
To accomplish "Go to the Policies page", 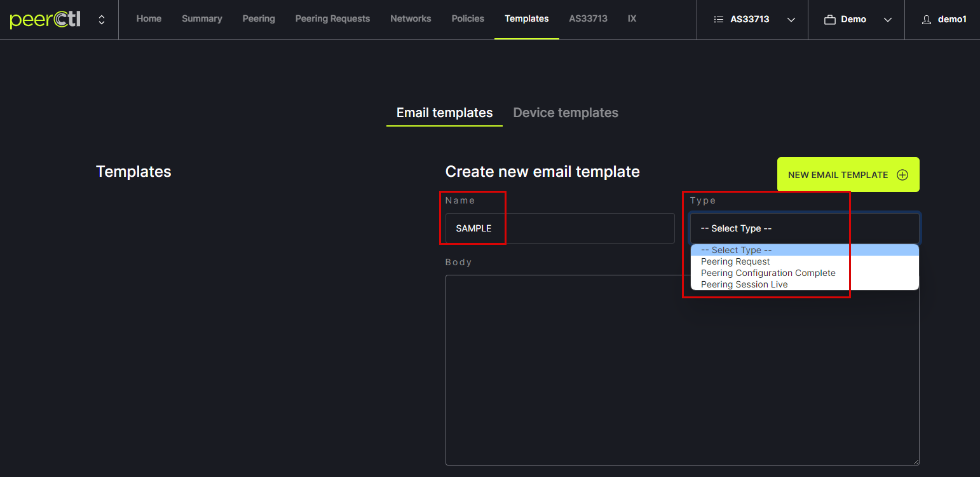I will 468,19.
